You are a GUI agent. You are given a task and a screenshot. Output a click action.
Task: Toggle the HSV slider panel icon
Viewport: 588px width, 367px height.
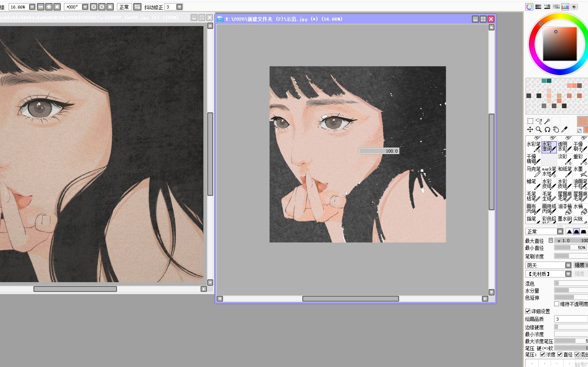click(547, 7)
